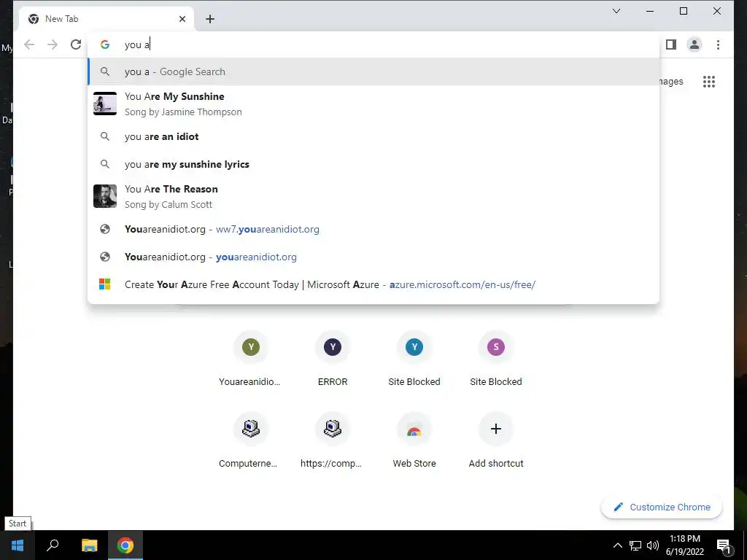Add a new tab with plus button
Viewport: 747px width, 560px height.
click(x=210, y=19)
